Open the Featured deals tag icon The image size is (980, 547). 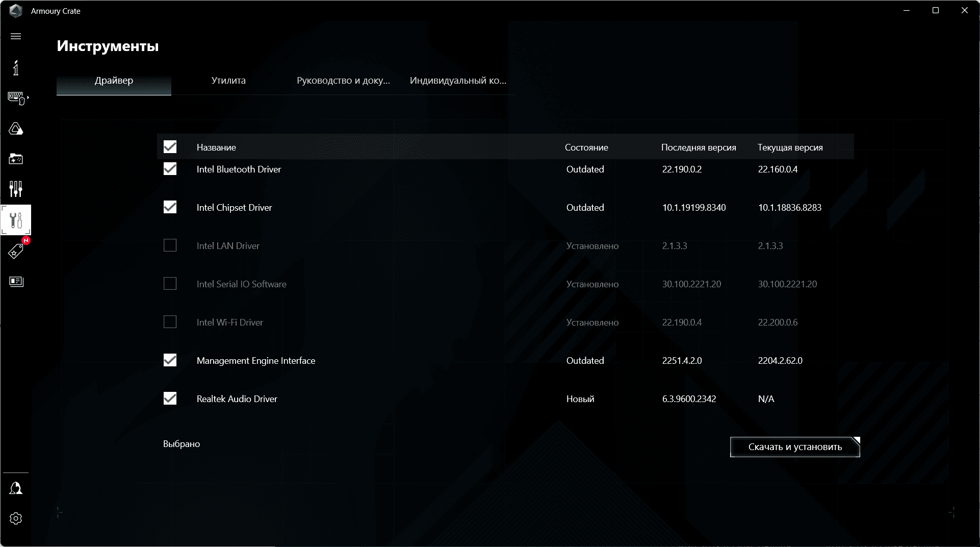[16, 251]
